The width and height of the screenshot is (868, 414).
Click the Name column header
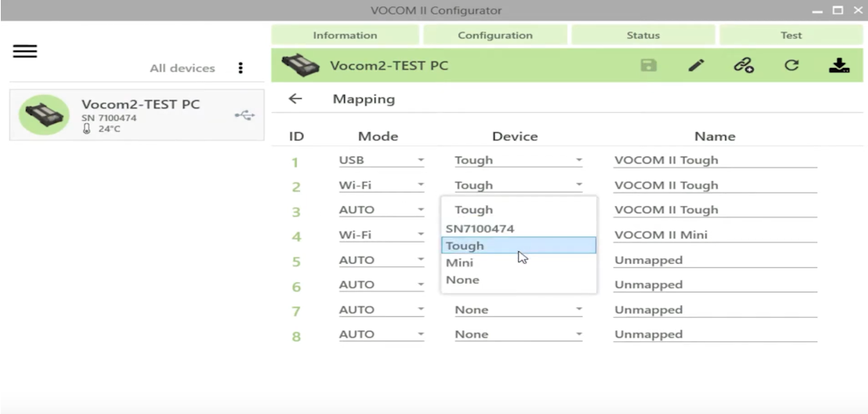(x=715, y=136)
